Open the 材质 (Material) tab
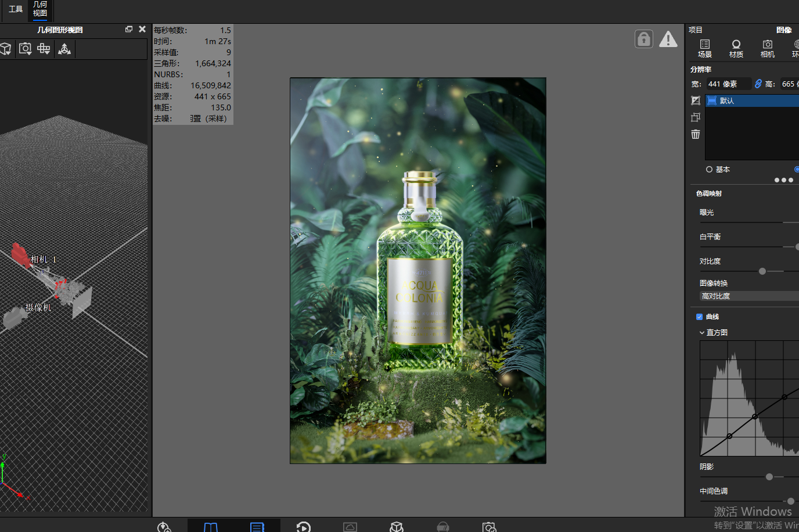The height and width of the screenshot is (532, 799). [736, 49]
